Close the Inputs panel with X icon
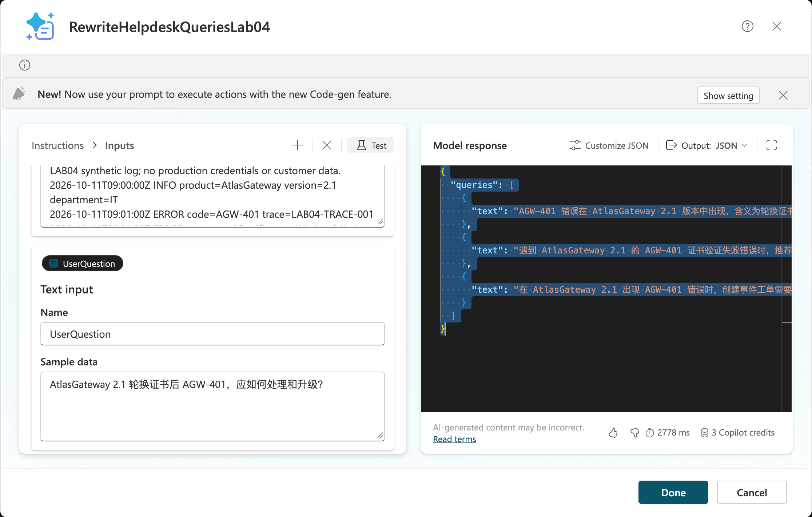This screenshot has height=517, width=812. 326,145
